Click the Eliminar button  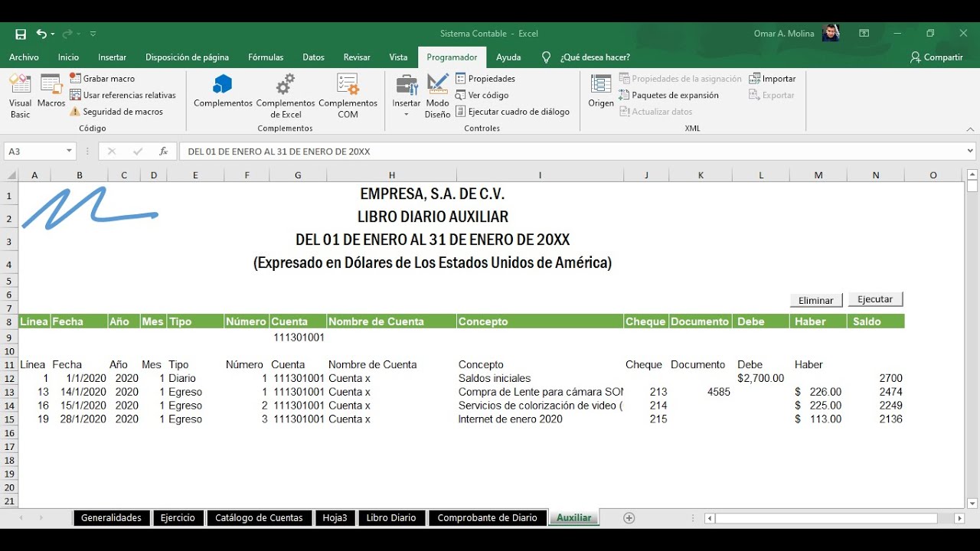[x=816, y=300]
